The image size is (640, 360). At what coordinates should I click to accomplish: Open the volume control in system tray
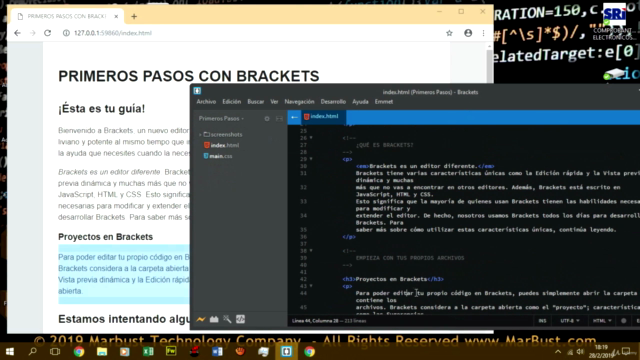pos(580,351)
